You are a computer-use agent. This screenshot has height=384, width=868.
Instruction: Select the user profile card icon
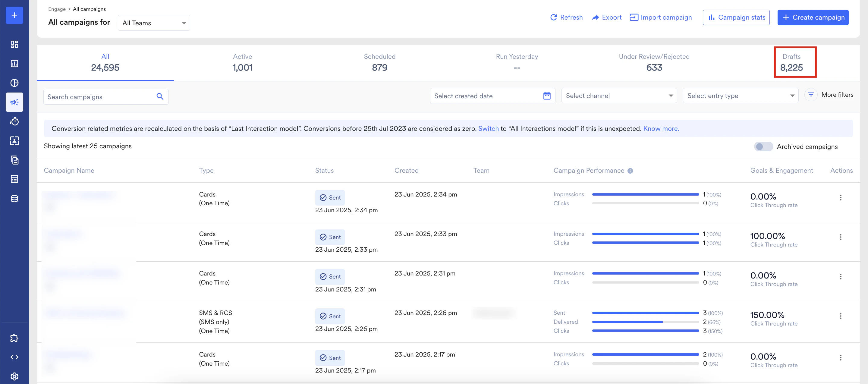[x=14, y=141]
